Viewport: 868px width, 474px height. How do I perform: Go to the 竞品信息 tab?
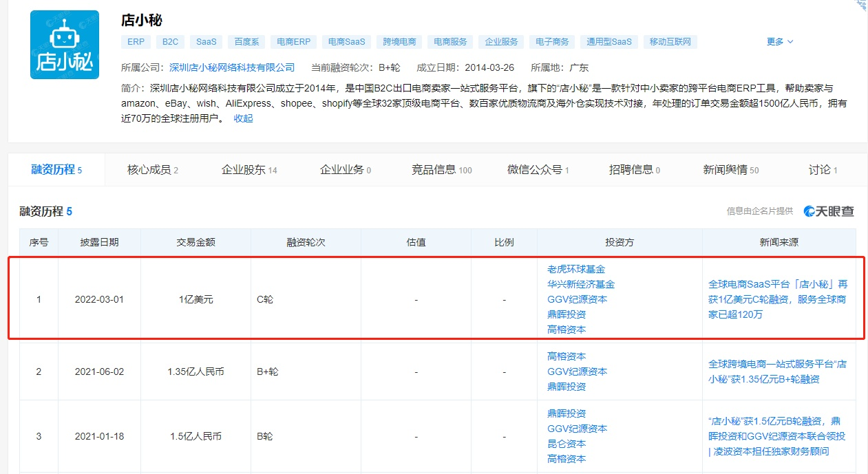click(442, 170)
